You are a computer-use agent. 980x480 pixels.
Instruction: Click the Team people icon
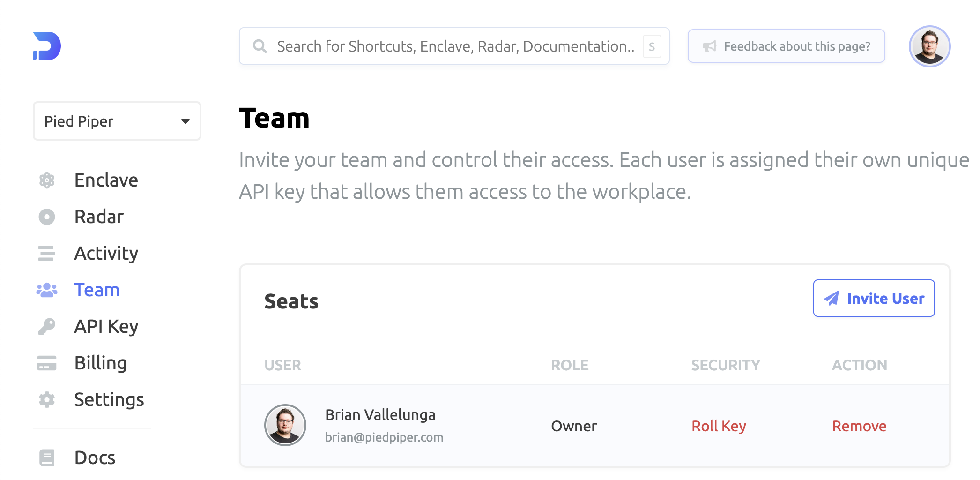click(47, 290)
